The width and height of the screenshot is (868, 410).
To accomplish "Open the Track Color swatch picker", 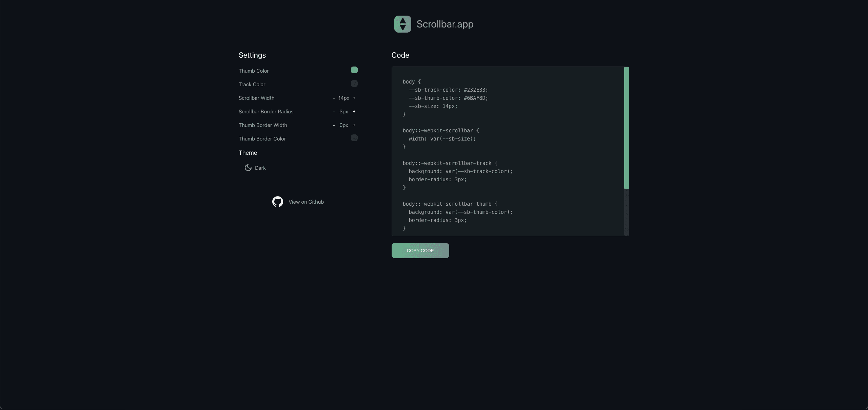I will click(x=354, y=83).
